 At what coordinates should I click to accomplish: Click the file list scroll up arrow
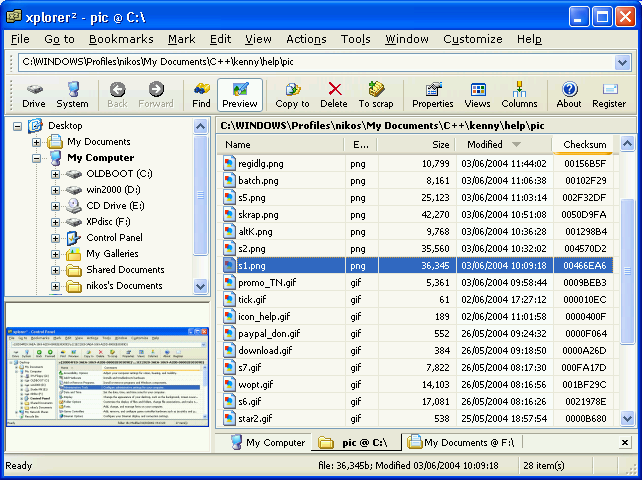click(627, 144)
